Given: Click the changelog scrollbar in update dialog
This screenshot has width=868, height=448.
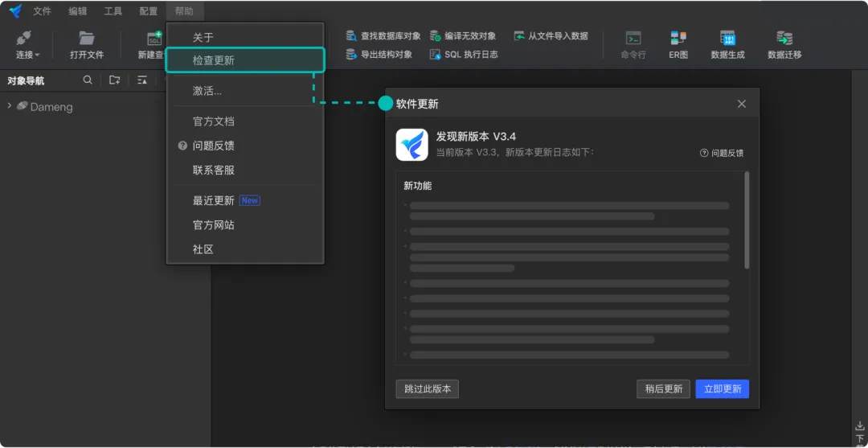Looking at the screenshot, I should tap(747, 220).
